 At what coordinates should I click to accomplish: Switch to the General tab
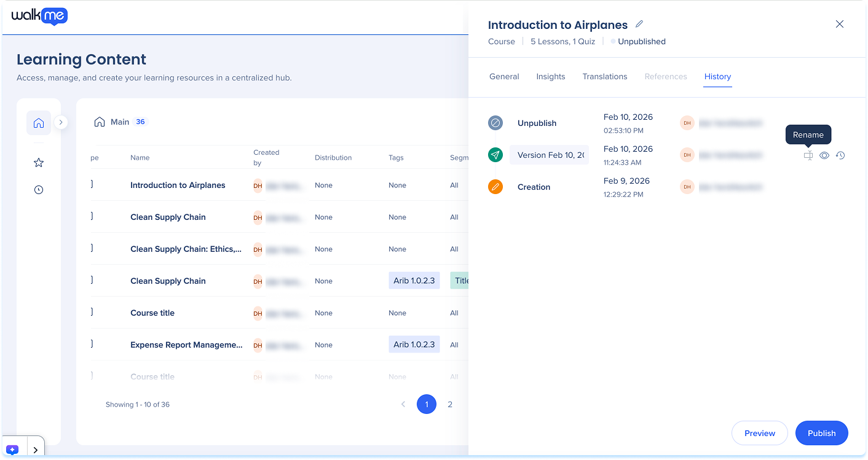tap(504, 77)
